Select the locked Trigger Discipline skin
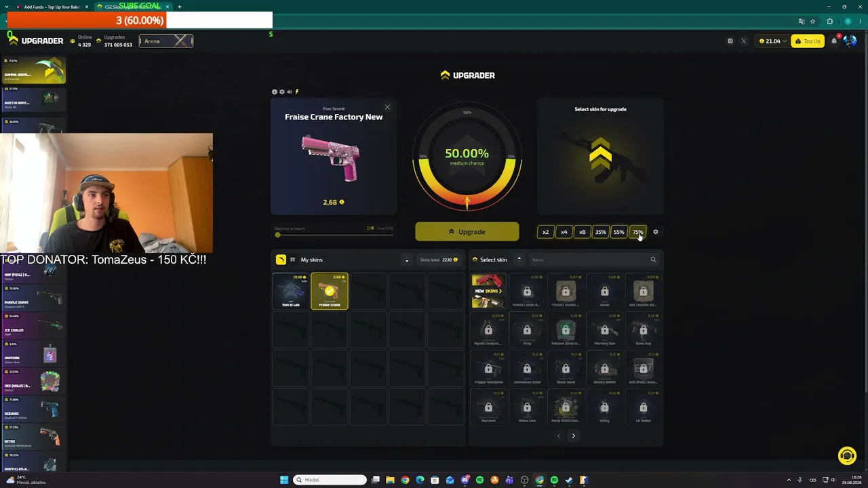This screenshot has width=868, height=488. click(488, 369)
